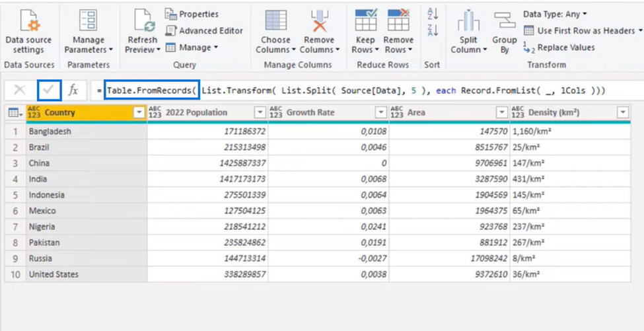Select the Brazil cell
The height and width of the screenshot is (331, 644).
tap(87, 147)
